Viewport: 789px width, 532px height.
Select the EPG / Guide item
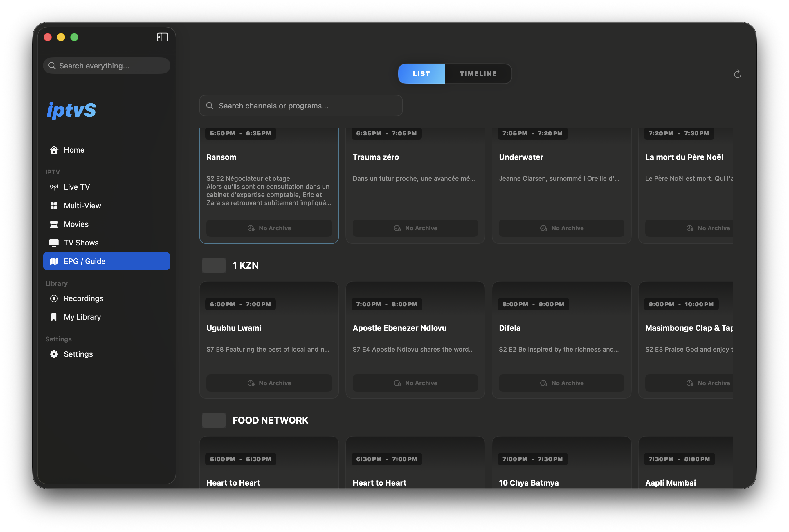[x=107, y=261]
